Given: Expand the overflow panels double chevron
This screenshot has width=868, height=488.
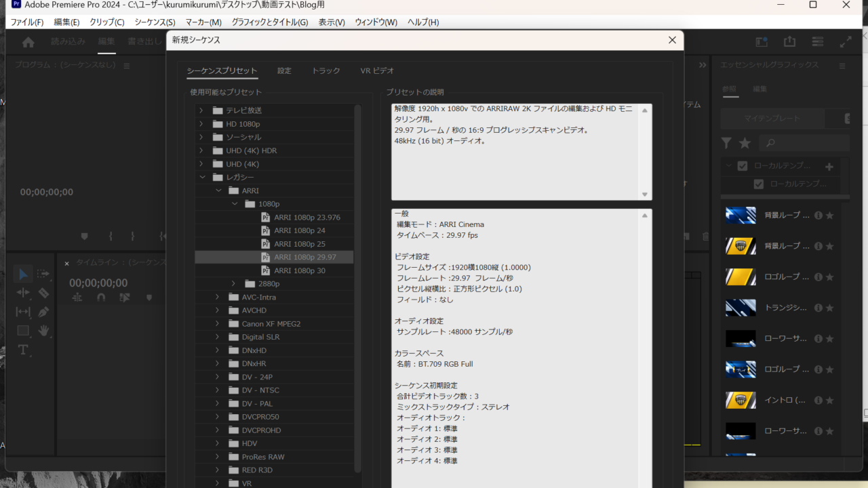Looking at the screenshot, I should coord(703,65).
